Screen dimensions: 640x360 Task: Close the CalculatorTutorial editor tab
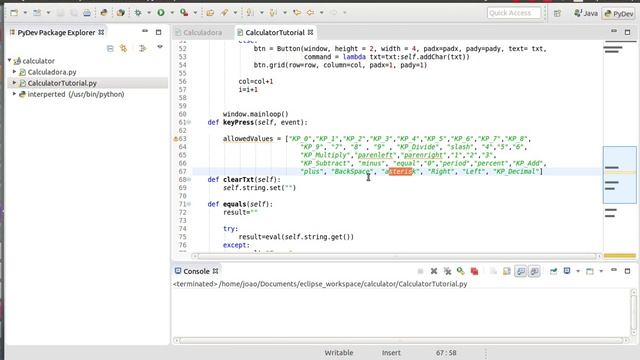pos(311,32)
